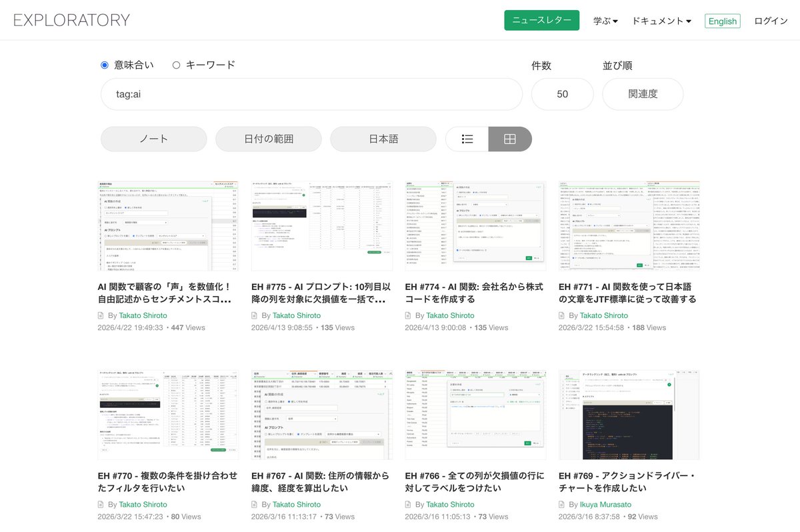This screenshot has width=800, height=532.
Task: Click author Takato Shiroto under EH #771
Action: coord(604,315)
